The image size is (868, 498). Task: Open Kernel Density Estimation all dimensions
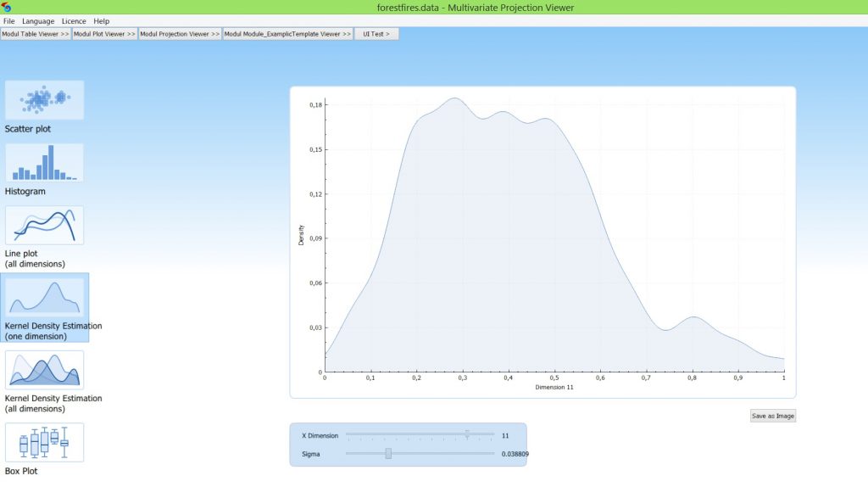coord(44,370)
